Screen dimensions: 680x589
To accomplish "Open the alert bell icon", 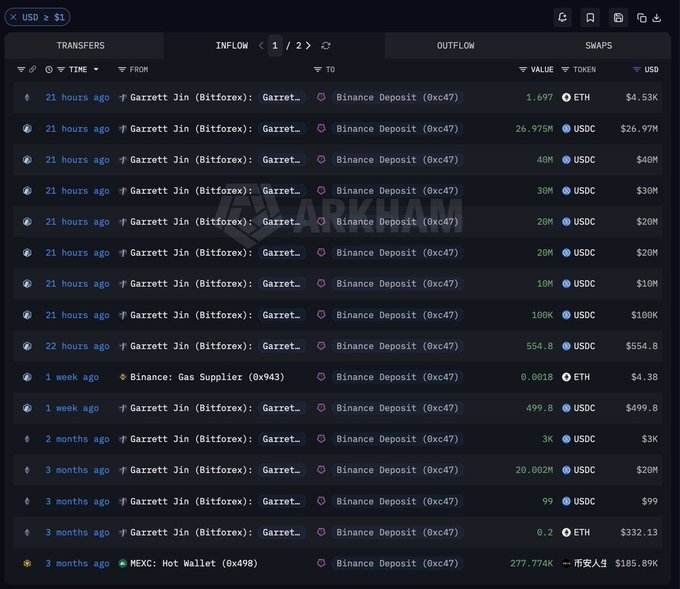I will pyautogui.click(x=562, y=17).
